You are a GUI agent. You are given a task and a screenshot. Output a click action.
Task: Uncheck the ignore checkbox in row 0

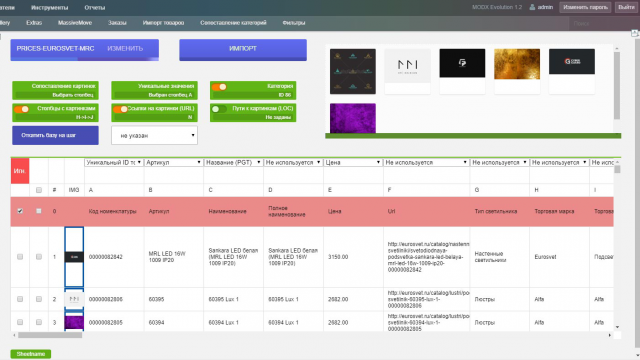[x=20, y=211]
